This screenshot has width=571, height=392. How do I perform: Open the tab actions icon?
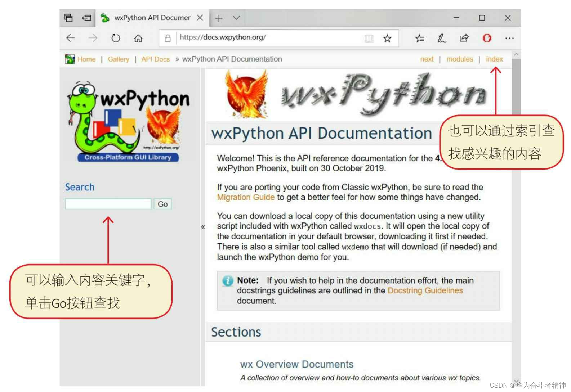pos(68,18)
